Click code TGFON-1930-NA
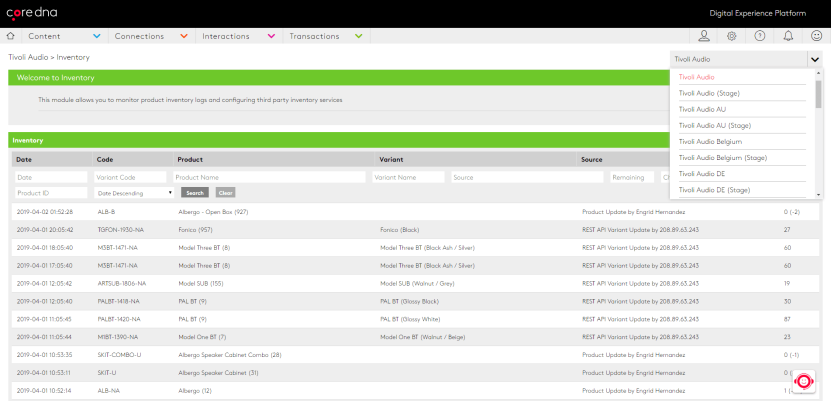Viewport: 831px width, 401px height. coord(121,230)
